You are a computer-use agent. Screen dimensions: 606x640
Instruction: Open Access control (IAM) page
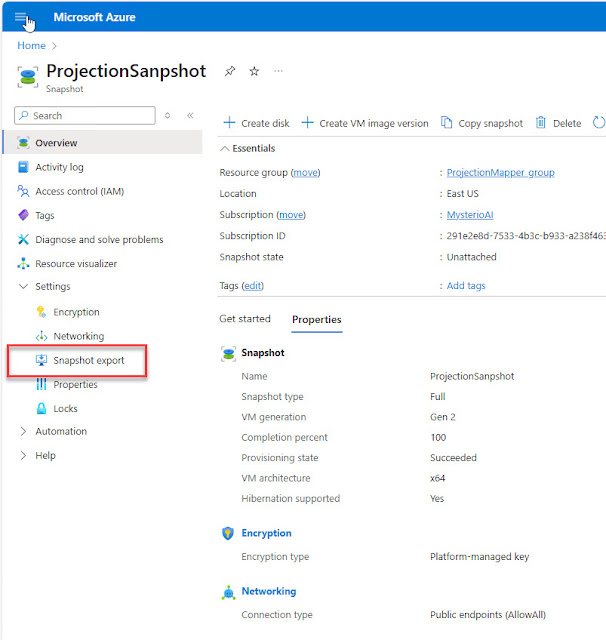tap(80, 191)
